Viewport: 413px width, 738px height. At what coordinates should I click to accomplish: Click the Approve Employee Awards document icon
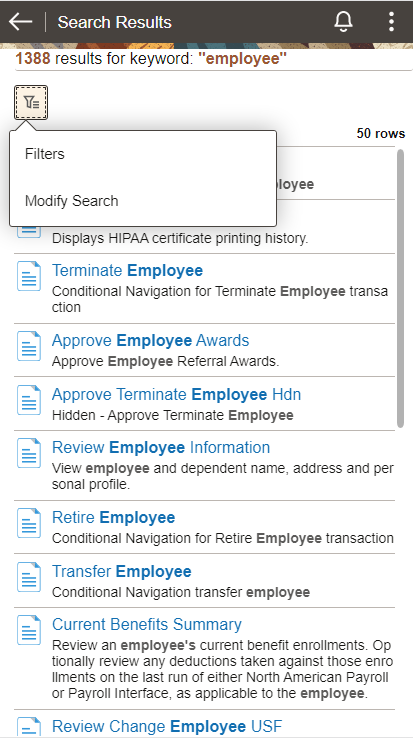(x=29, y=346)
